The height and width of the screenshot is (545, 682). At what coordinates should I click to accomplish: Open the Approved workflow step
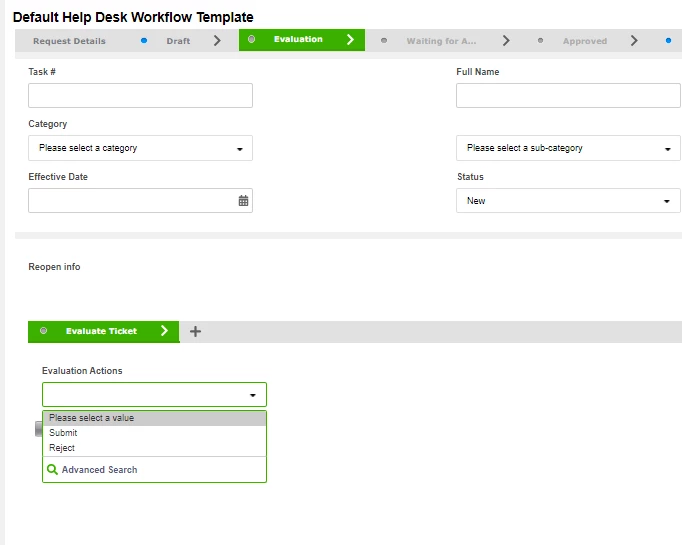(x=584, y=41)
